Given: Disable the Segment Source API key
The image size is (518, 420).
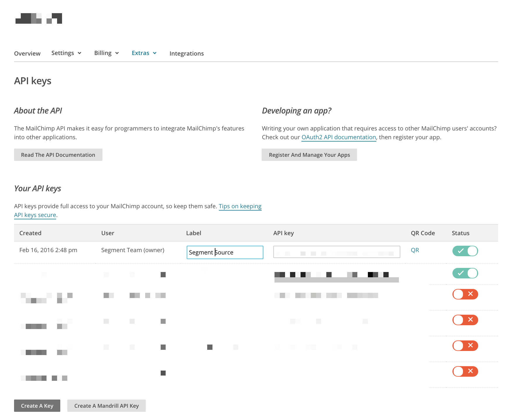Looking at the screenshot, I should [x=465, y=251].
